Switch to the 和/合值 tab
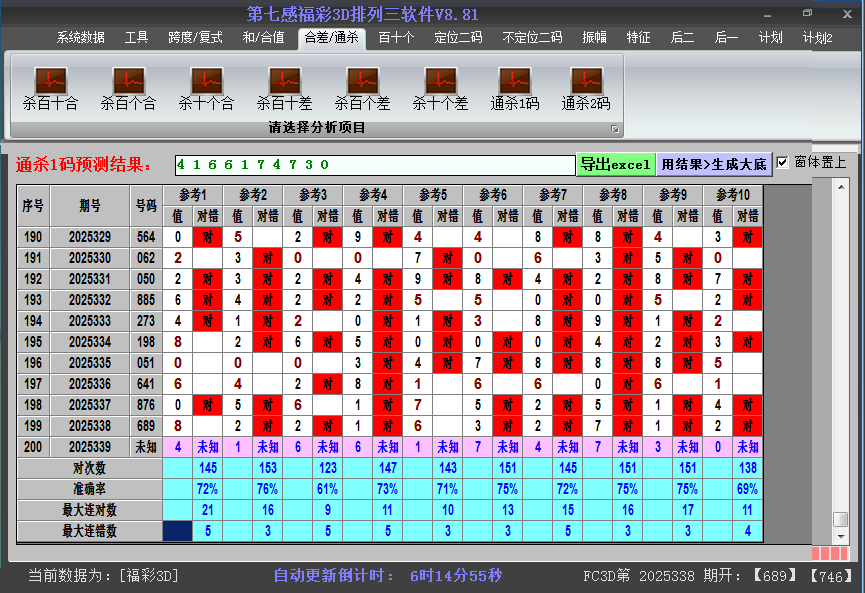This screenshot has width=865, height=593. click(x=263, y=38)
